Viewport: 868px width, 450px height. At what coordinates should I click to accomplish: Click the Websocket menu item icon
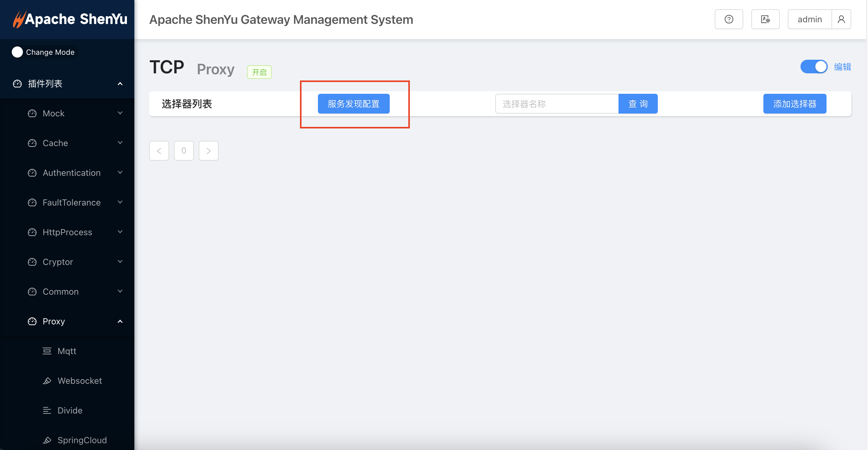47,381
